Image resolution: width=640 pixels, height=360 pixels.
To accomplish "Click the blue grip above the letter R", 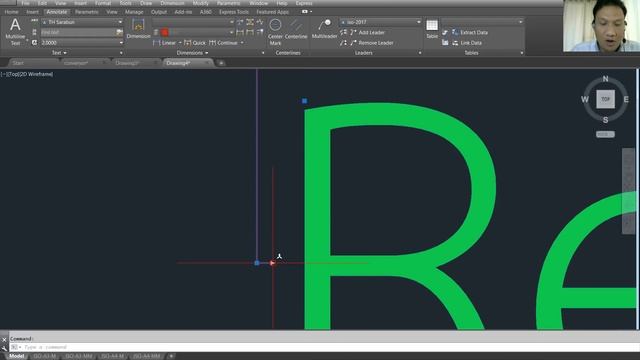I will pos(304,101).
